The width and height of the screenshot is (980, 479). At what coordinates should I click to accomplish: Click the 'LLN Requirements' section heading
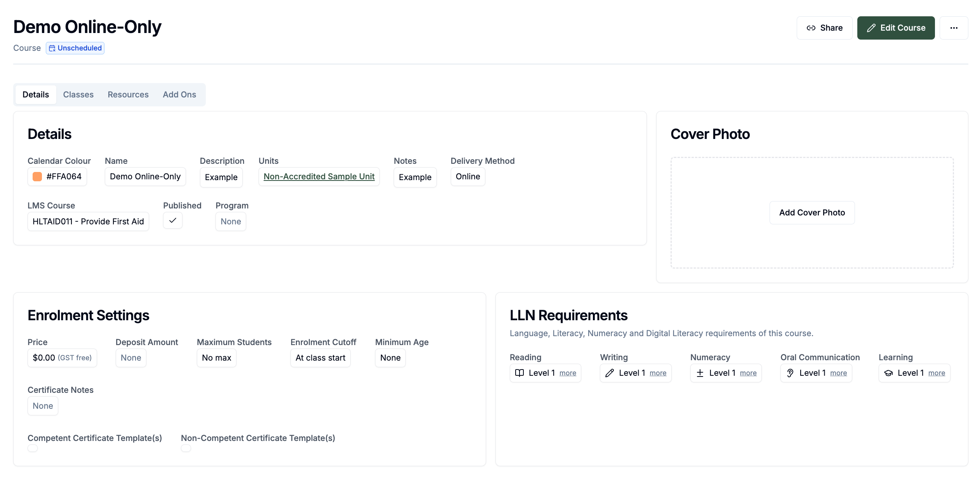pos(568,316)
